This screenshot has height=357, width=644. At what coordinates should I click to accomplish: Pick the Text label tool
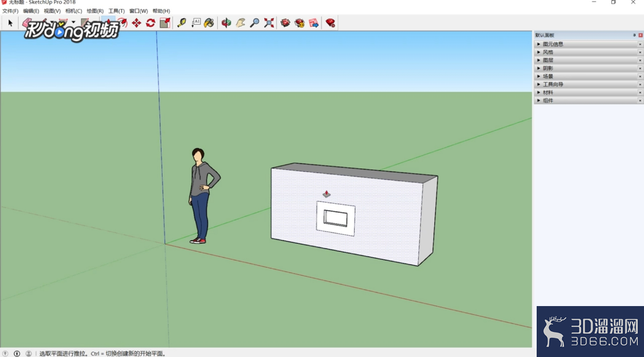click(196, 23)
